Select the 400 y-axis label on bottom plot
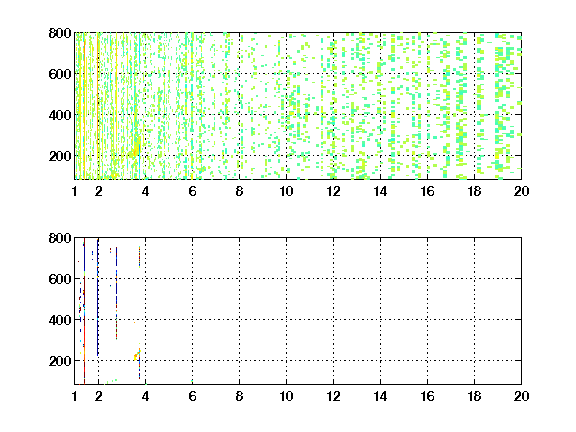The height and width of the screenshot is (432, 576). pos(60,320)
